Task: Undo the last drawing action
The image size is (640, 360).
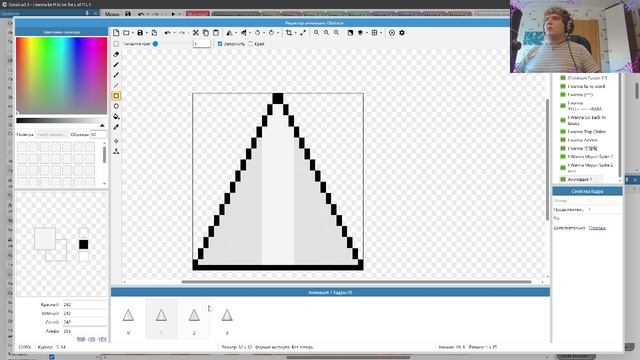Action: tap(168, 33)
